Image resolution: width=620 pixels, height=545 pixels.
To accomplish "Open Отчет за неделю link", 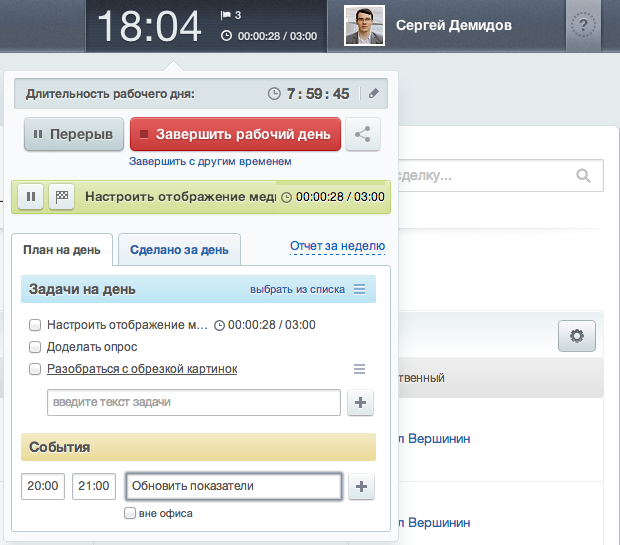I will [337, 246].
